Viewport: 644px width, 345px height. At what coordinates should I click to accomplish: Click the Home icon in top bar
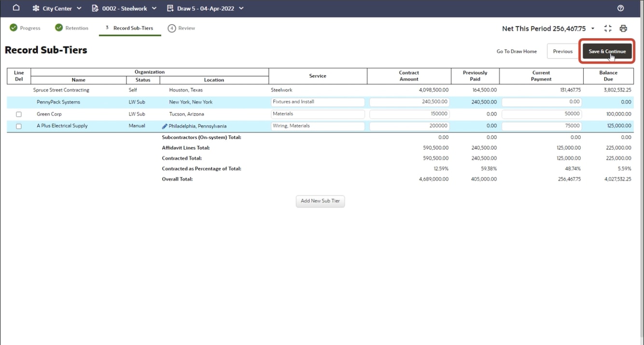click(16, 8)
